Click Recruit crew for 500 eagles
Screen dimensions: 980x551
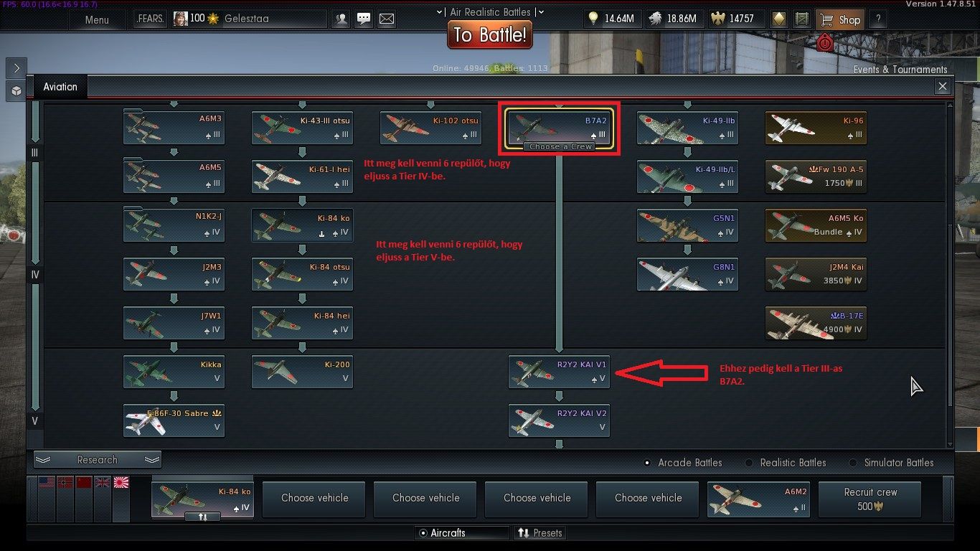click(x=870, y=499)
